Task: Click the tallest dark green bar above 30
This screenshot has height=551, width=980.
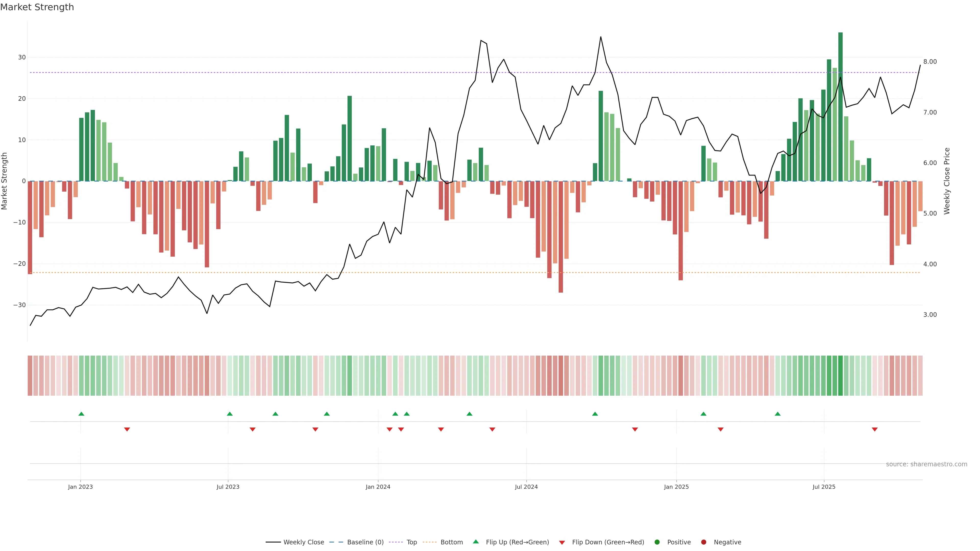Action: pyautogui.click(x=840, y=106)
